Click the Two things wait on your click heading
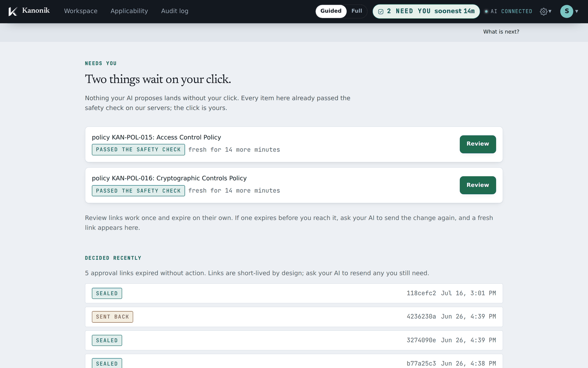This screenshot has width=588, height=368. pyautogui.click(x=158, y=79)
